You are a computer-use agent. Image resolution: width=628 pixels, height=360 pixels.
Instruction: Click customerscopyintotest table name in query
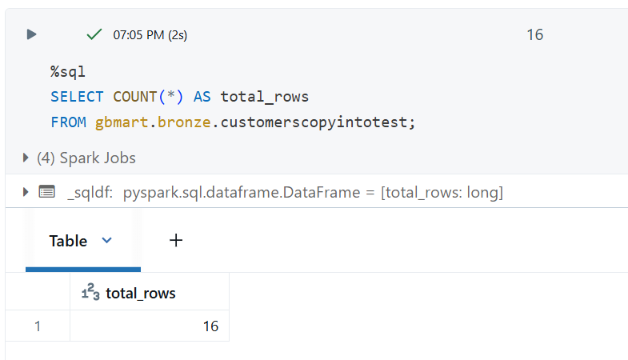[x=314, y=122]
